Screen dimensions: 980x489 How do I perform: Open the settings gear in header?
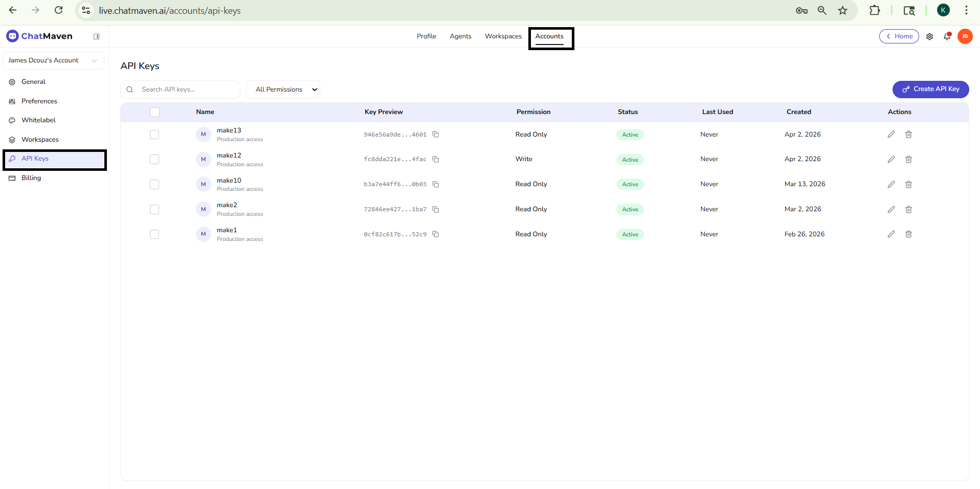click(929, 36)
